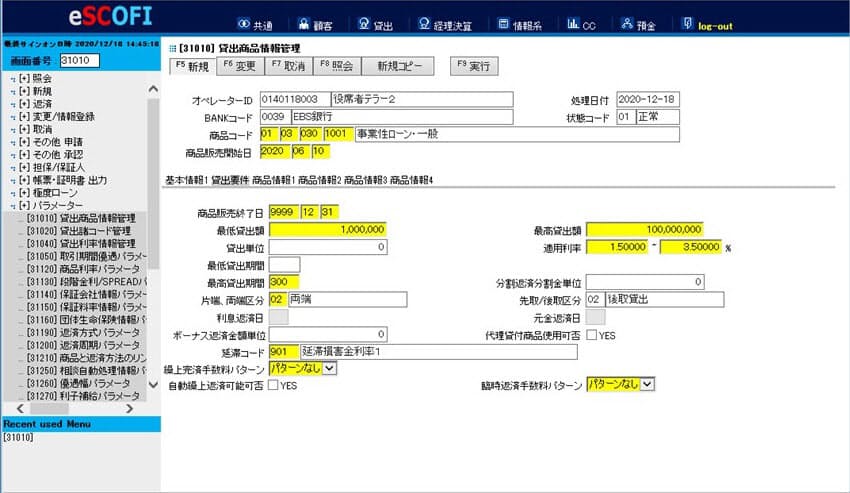The image size is (850, 493).
Task: Open the 情報系 icon
Action: [x=504, y=23]
